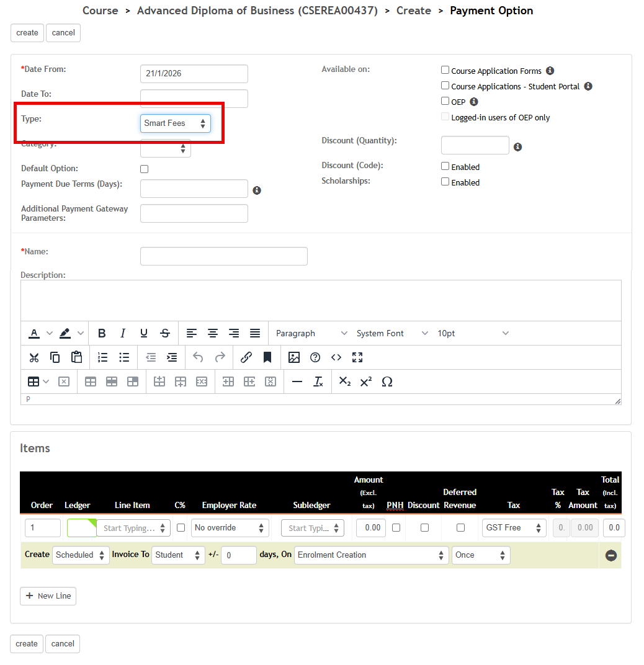Tick Course Applications - Student Portal checkbox

coord(445,86)
